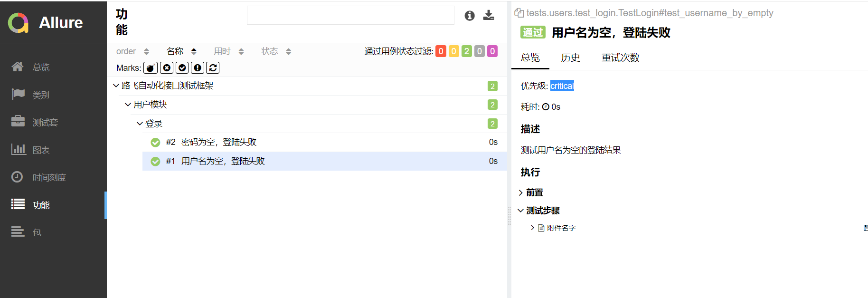Screen dimensions: 868x298
Task: Click the 描述 section heading
Action: (x=530, y=129)
